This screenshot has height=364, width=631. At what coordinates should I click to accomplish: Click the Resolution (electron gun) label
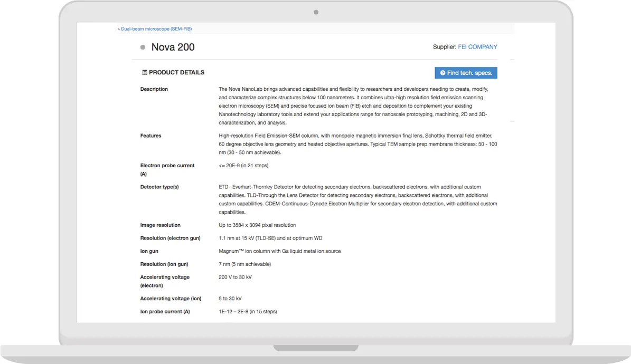170,238
